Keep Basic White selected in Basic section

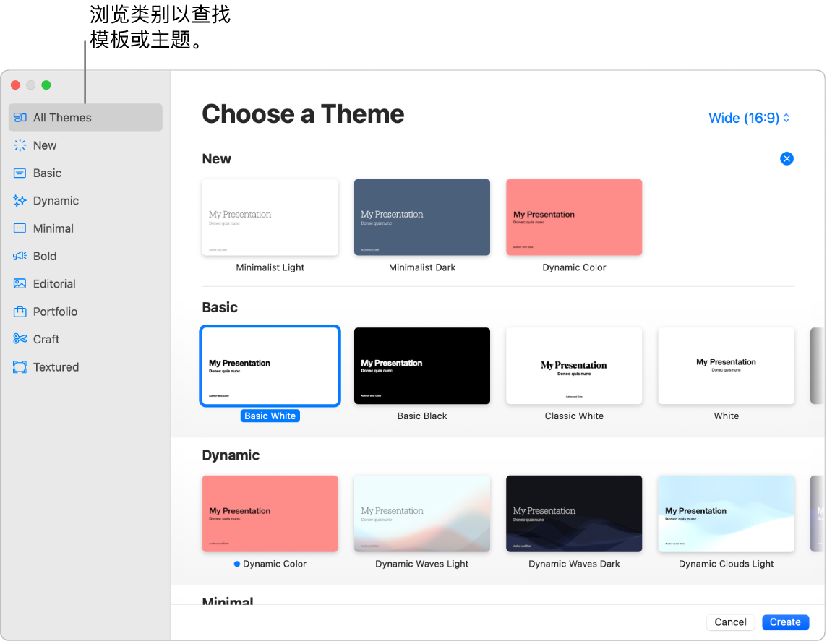(x=270, y=366)
